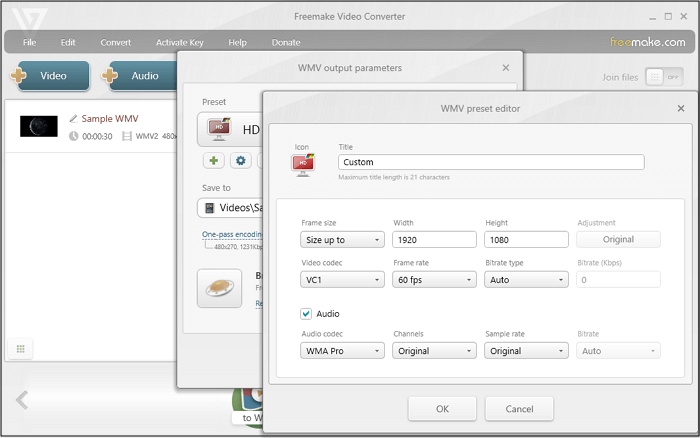This screenshot has width=700, height=438.
Task: Click the left arrow to scroll formats back
Action: pyautogui.click(x=22, y=401)
